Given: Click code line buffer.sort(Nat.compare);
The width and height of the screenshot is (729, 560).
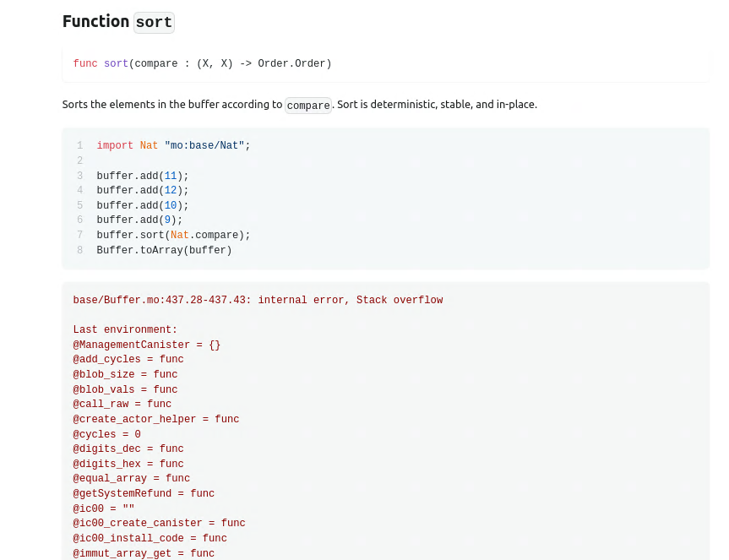Looking at the screenshot, I should tap(173, 235).
